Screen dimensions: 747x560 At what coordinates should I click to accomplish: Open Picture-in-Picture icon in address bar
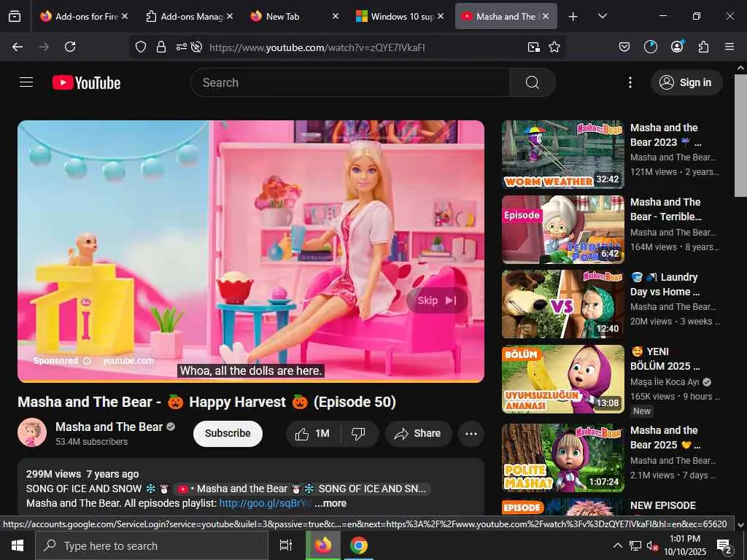pyautogui.click(x=533, y=47)
